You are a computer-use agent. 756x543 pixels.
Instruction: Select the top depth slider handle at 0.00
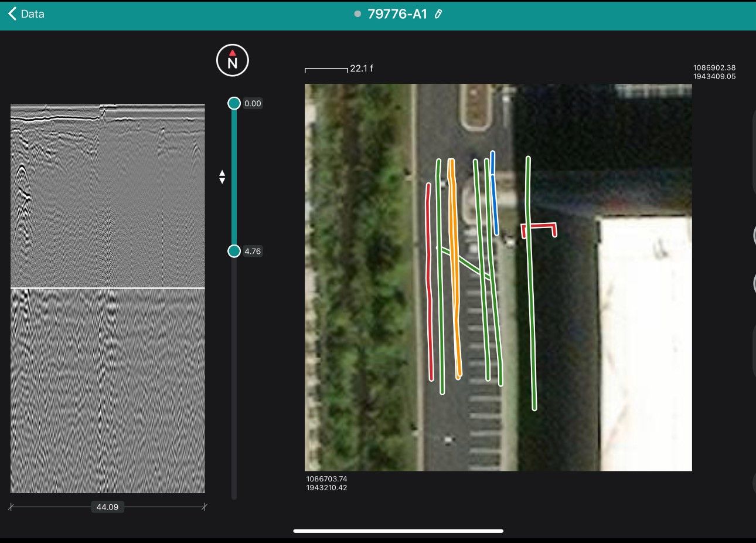[x=234, y=103]
